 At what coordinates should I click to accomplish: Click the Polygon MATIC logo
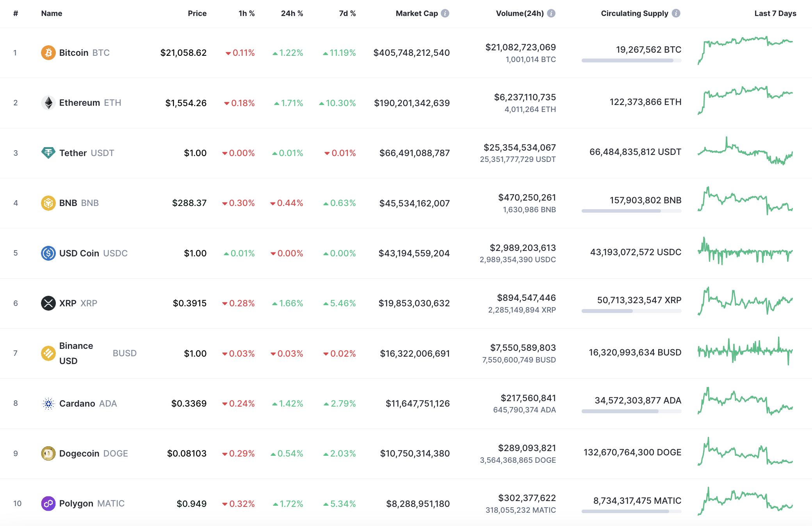point(48,503)
